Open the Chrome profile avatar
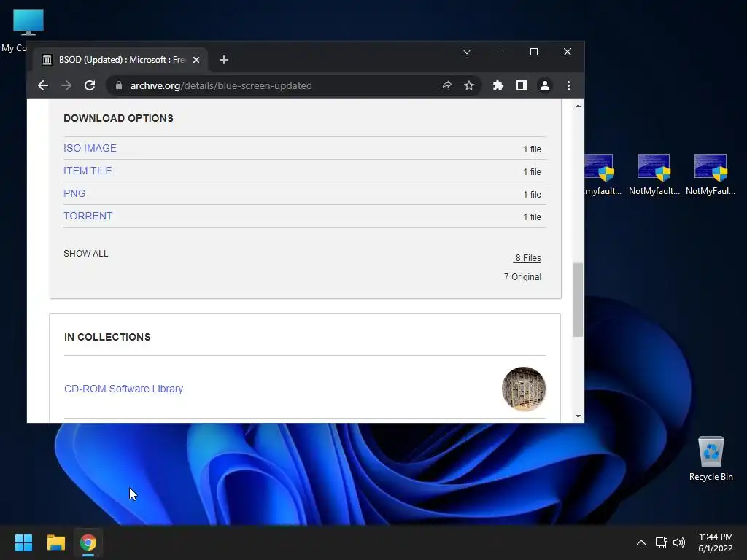The image size is (747, 560). [x=544, y=85]
